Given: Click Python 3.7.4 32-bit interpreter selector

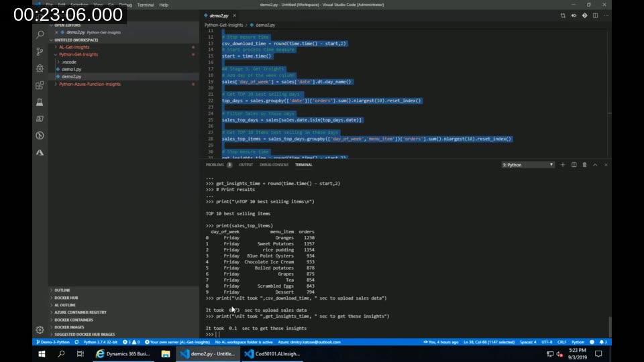Looking at the screenshot, I should (100, 342).
